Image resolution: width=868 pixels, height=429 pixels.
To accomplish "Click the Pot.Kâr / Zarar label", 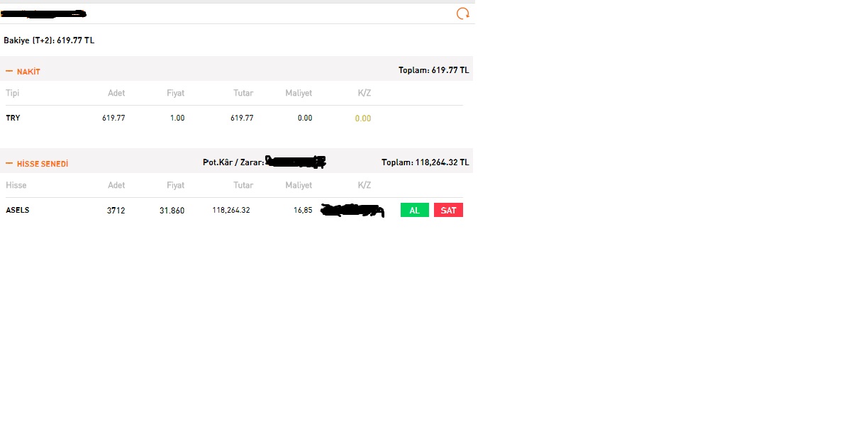I will click(233, 162).
